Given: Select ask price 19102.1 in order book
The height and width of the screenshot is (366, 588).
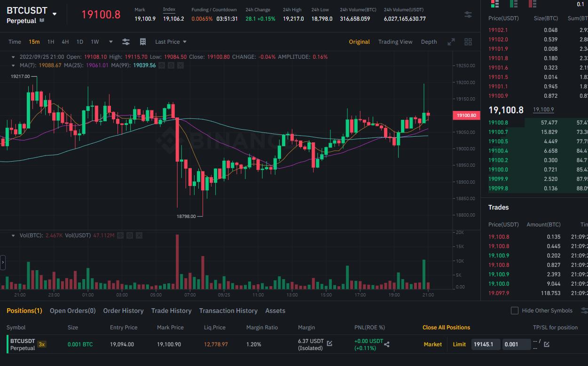Looking at the screenshot, I should [498, 30].
